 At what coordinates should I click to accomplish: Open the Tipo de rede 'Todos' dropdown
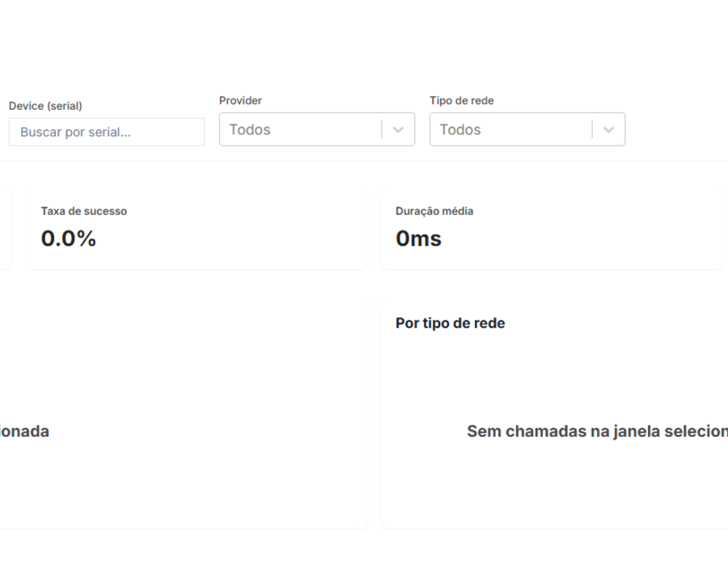(x=527, y=129)
